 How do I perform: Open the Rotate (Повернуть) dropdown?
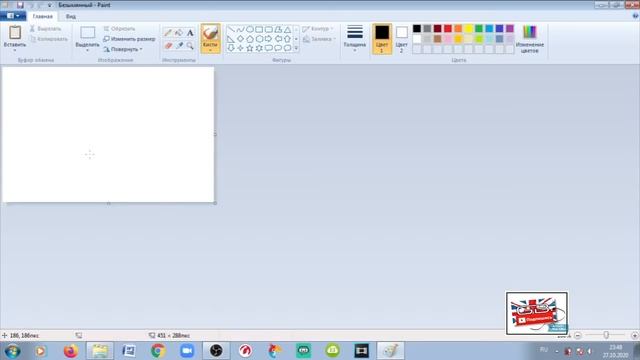[123, 49]
